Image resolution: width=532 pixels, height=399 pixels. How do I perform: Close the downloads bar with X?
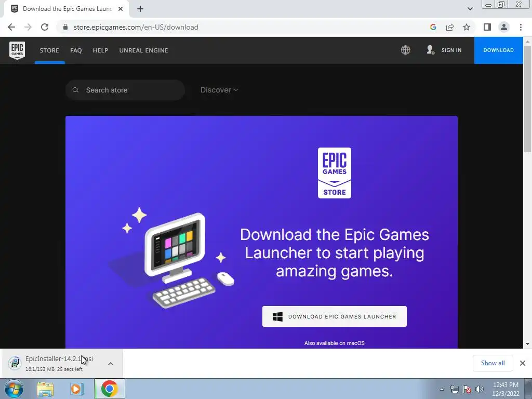click(523, 363)
